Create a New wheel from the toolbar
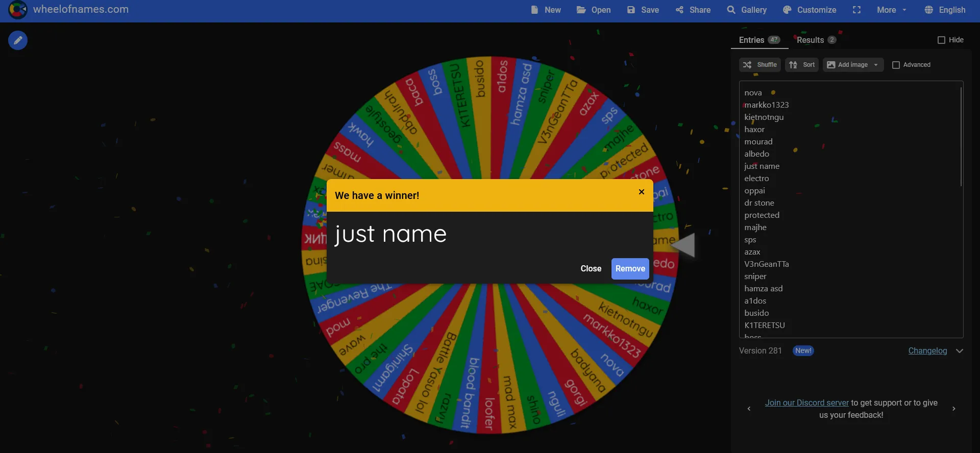This screenshot has width=980, height=453. pyautogui.click(x=546, y=10)
